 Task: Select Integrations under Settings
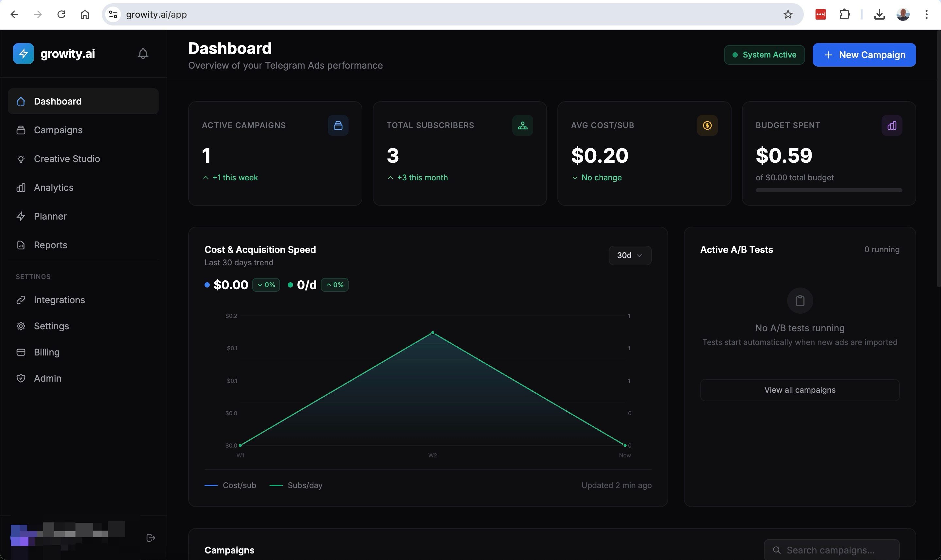pyautogui.click(x=59, y=300)
